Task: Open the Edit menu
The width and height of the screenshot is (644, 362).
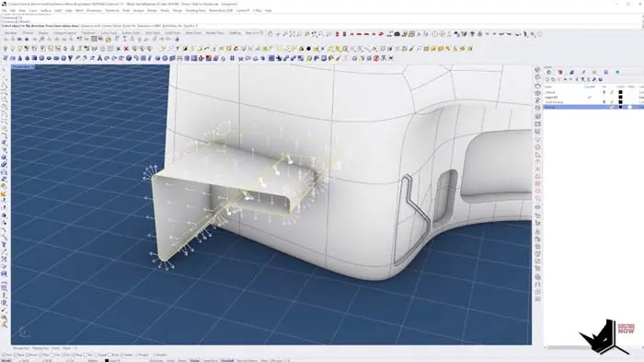Action: point(13,10)
